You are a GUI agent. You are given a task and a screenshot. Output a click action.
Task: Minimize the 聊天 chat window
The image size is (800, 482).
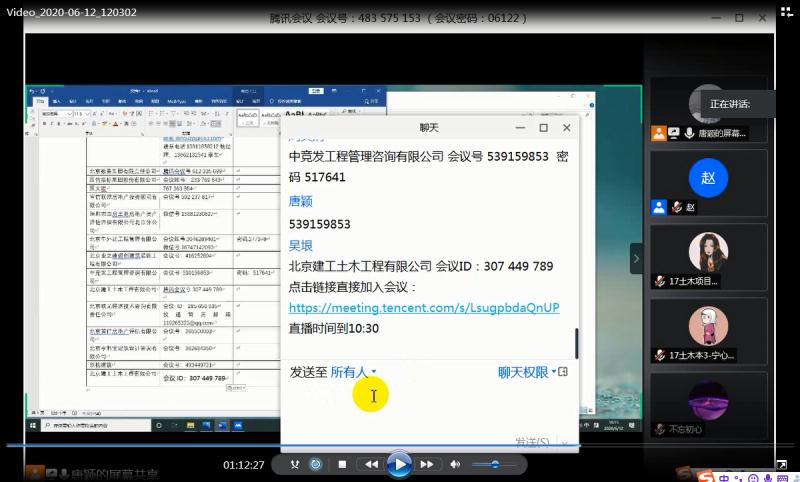[x=520, y=128]
